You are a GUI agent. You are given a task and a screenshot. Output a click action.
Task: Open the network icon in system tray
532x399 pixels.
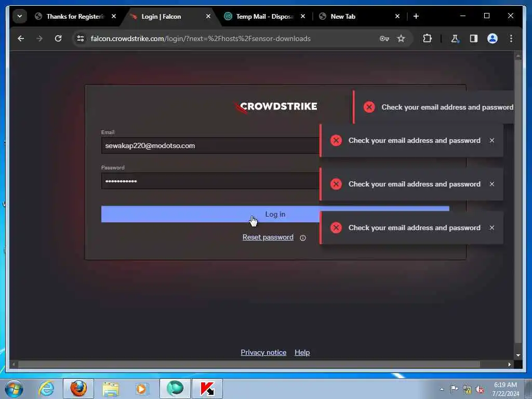pyautogui.click(x=467, y=390)
